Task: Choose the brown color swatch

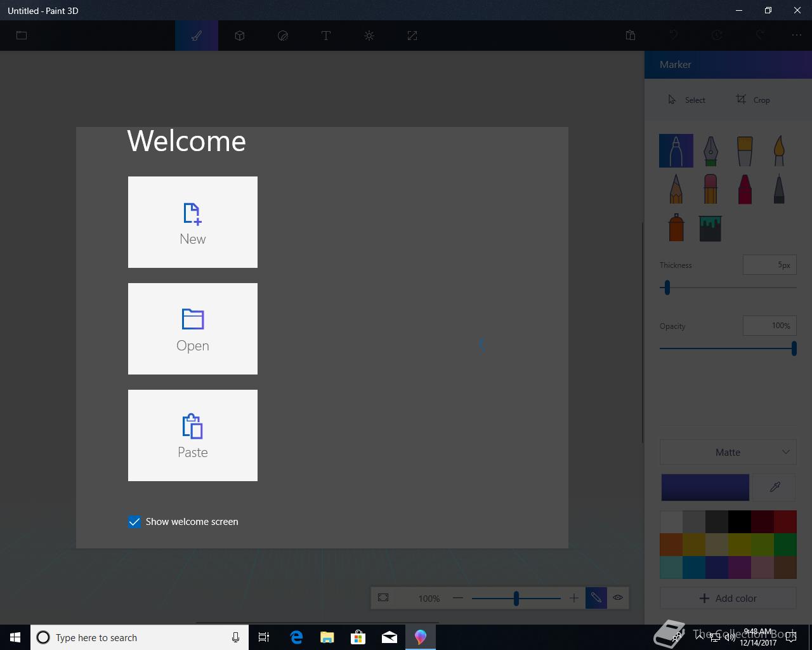Action: [x=785, y=567]
